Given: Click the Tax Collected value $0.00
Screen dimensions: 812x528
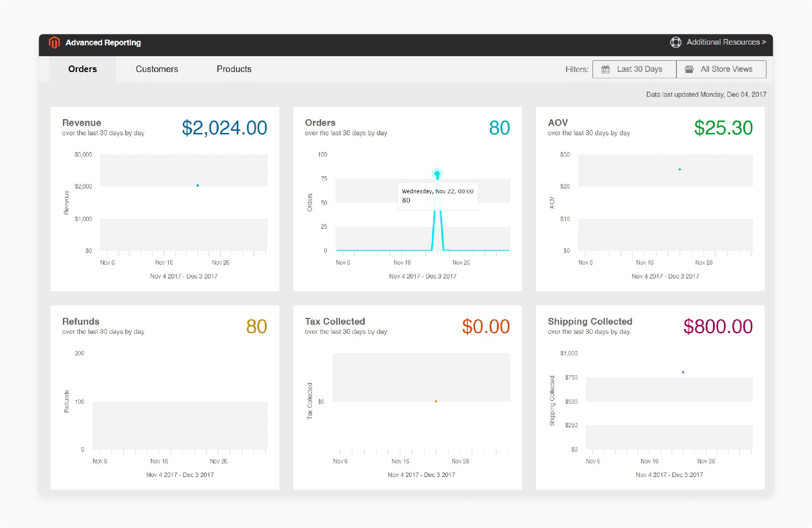Looking at the screenshot, I should coord(486,326).
